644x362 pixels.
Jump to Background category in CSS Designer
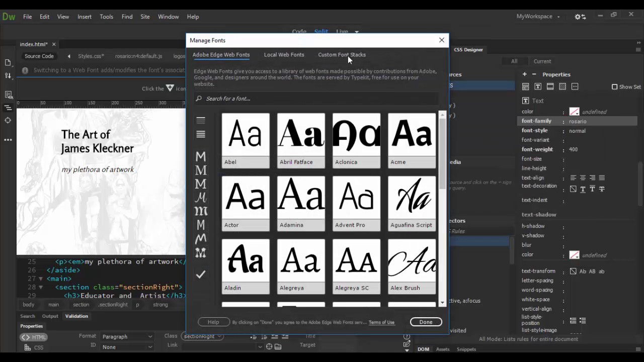562,86
